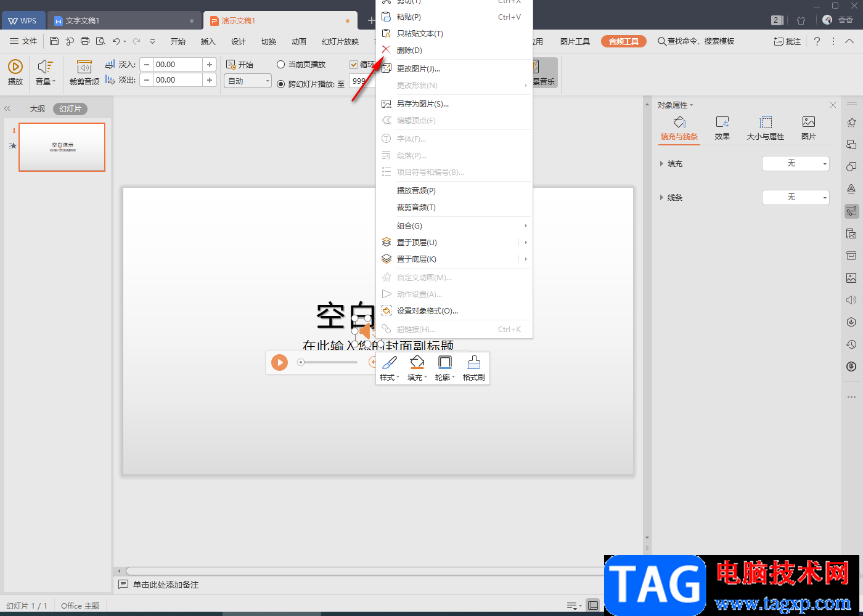This screenshot has height=616, width=863.
Task: Open the Size & Properties (大小与属性) tab
Action: 766,128
